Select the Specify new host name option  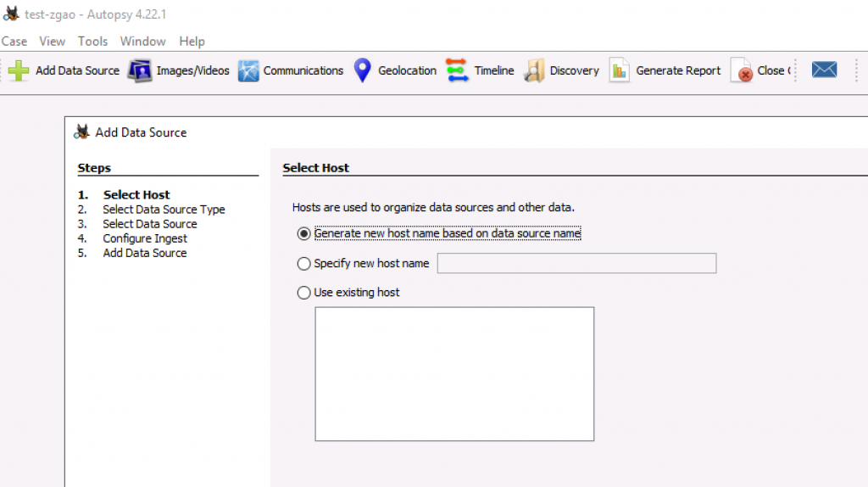(x=303, y=264)
